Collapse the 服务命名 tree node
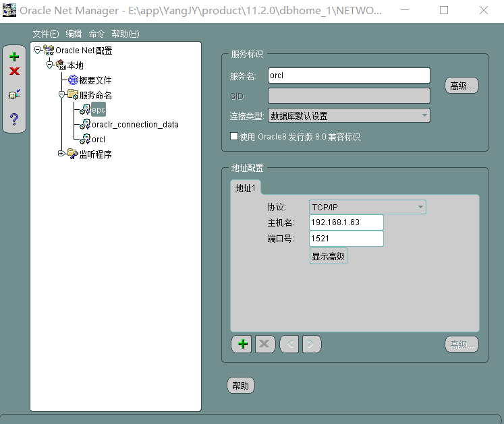Screen dimensions: 504x424 [61, 95]
